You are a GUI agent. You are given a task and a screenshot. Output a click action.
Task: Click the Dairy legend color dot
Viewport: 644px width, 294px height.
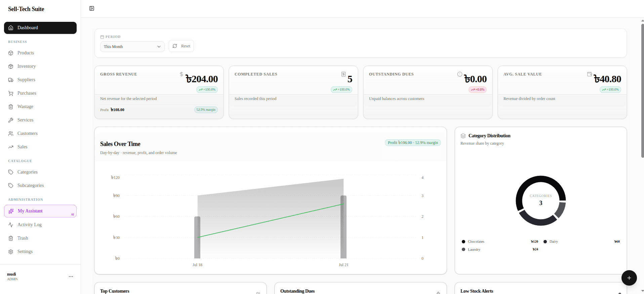click(545, 242)
